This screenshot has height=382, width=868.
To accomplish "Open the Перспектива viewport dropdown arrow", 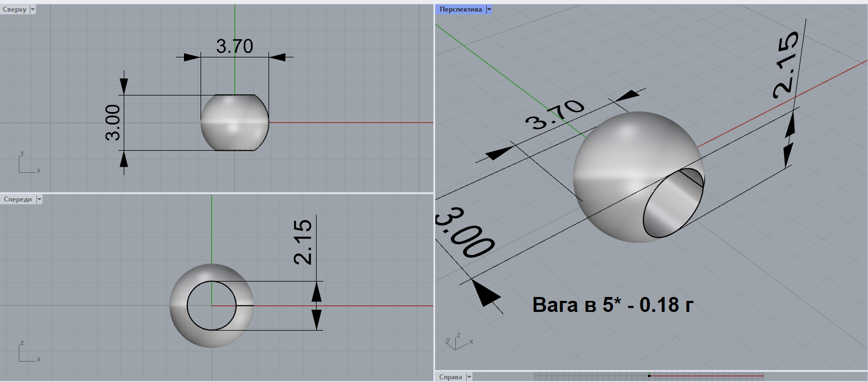I will (489, 9).
